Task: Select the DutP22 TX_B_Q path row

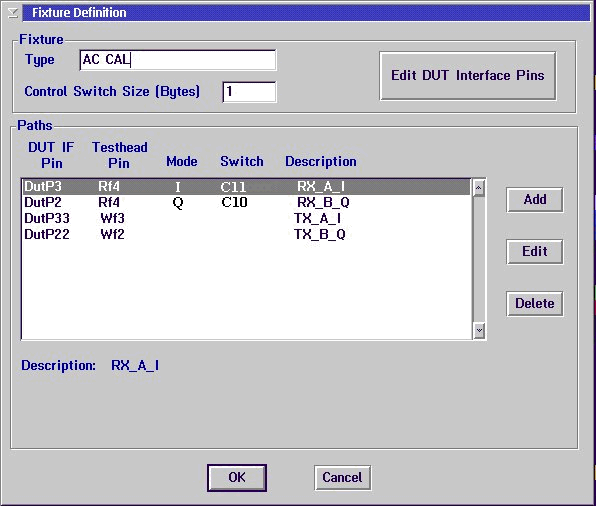Action: point(246,235)
